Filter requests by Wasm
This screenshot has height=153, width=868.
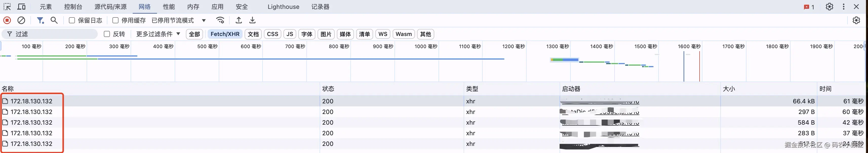[x=404, y=34]
